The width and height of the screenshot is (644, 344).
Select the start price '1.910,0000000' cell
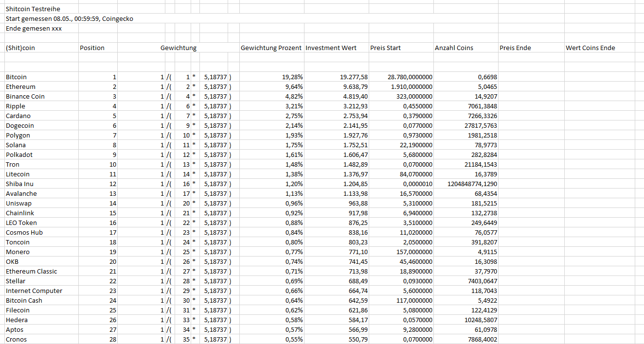coord(401,86)
